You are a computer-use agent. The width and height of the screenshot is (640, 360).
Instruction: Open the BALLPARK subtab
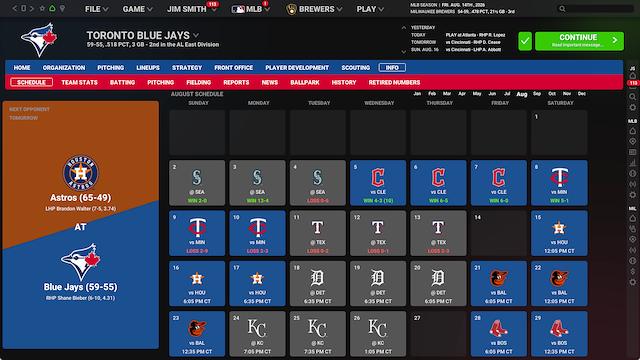coord(304,82)
